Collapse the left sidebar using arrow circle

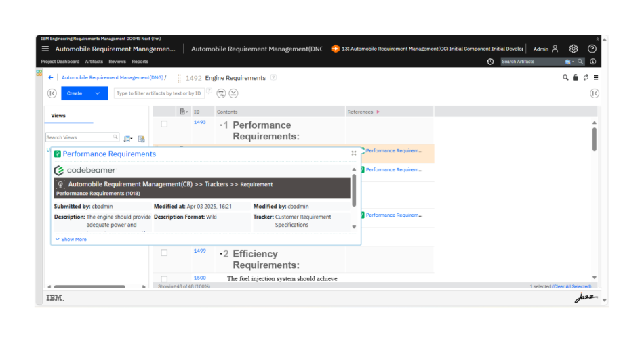(x=52, y=93)
